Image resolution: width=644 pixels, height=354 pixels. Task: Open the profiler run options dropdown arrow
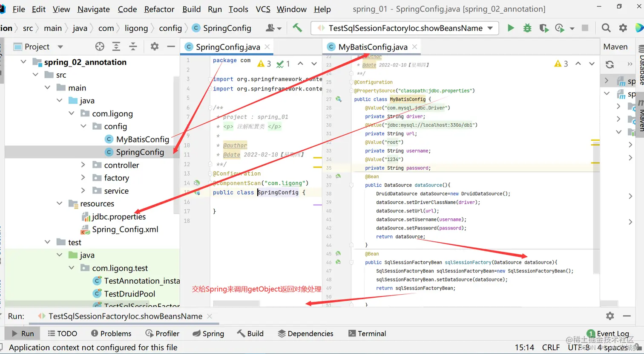pos(572,29)
